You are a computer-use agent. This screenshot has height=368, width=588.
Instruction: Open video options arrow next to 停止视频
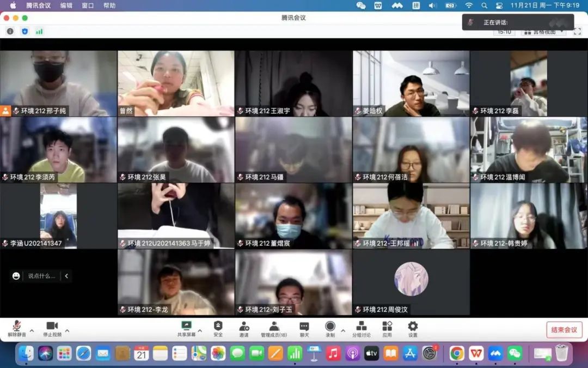click(x=68, y=330)
